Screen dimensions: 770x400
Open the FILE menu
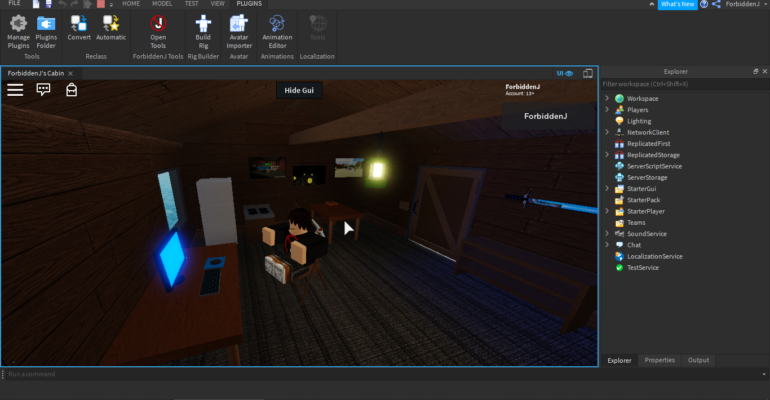point(14,3)
